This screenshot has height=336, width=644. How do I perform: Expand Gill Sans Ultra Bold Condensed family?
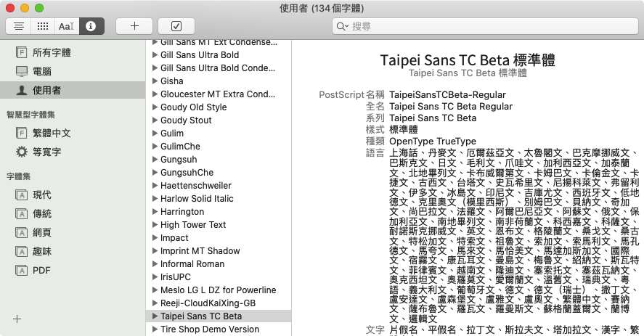[x=155, y=67]
